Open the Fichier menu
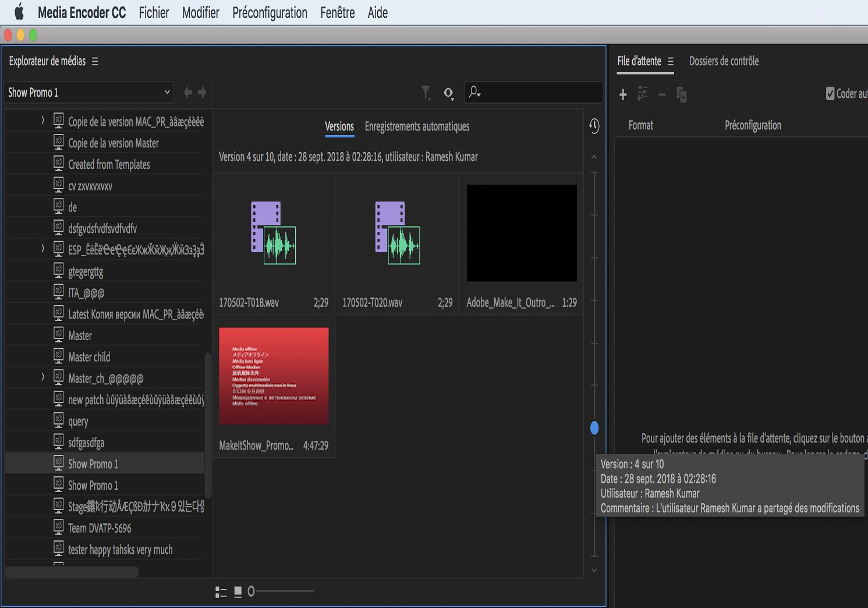 pos(154,13)
